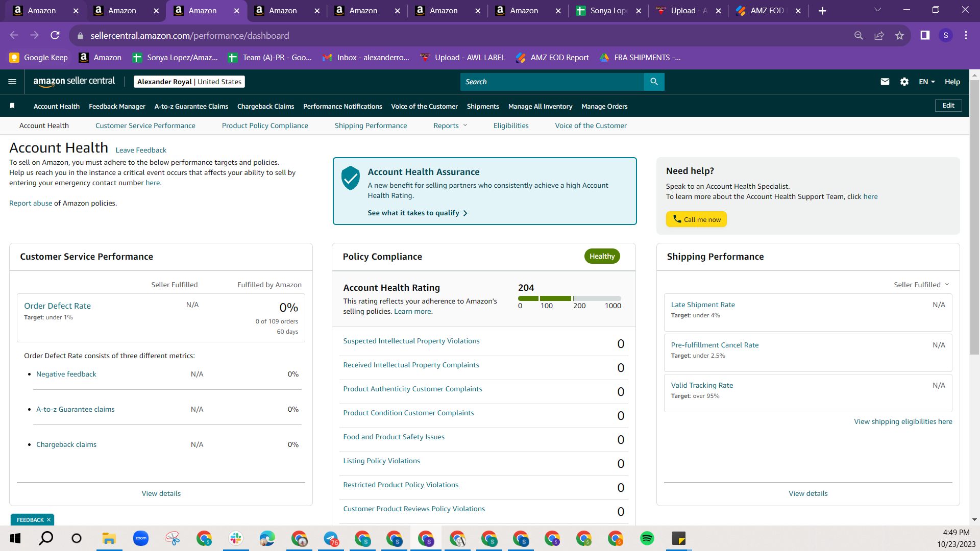Viewport: 980px width, 551px height.
Task: Open the Chrome side panel icon
Action: (x=925, y=35)
